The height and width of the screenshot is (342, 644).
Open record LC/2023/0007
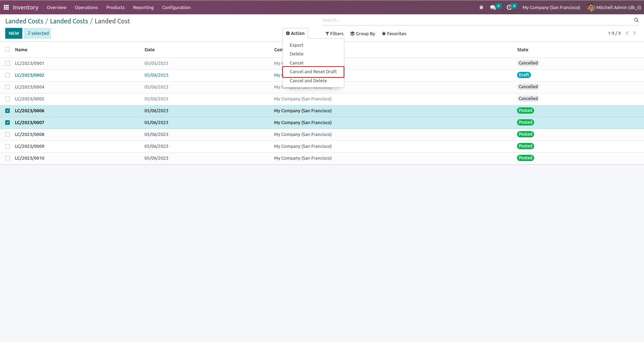pyautogui.click(x=30, y=123)
